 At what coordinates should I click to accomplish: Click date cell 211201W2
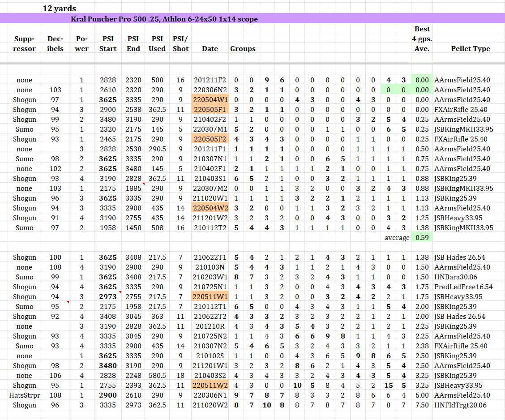pos(210,218)
